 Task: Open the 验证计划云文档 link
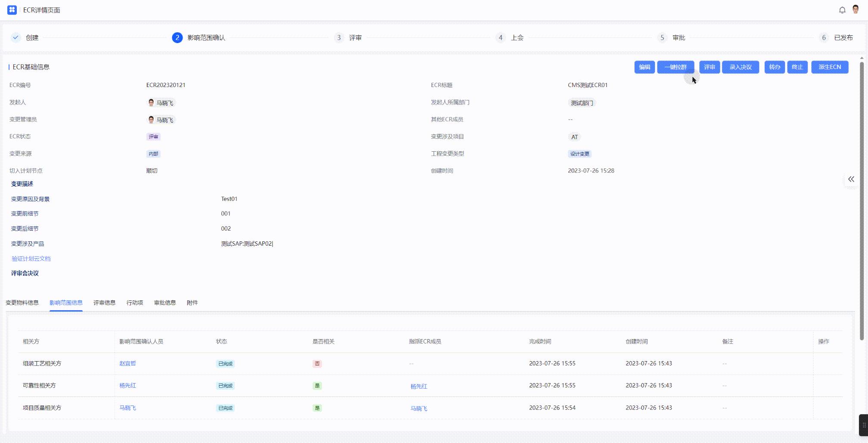(x=31, y=259)
